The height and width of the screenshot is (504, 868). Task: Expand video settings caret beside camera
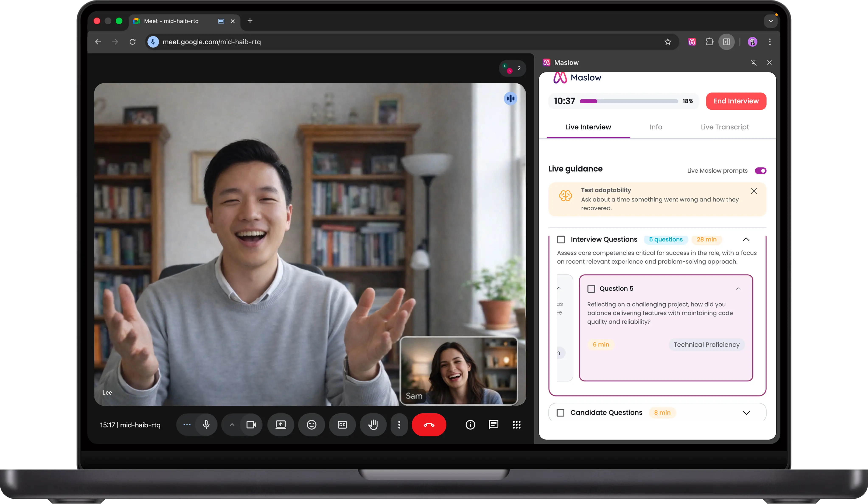click(232, 424)
